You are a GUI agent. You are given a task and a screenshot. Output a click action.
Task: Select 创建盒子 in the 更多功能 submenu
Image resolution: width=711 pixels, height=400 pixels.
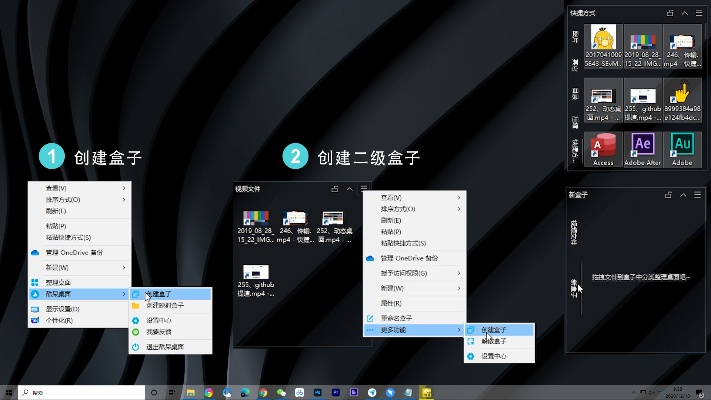pyautogui.click(x=496, y=329)
